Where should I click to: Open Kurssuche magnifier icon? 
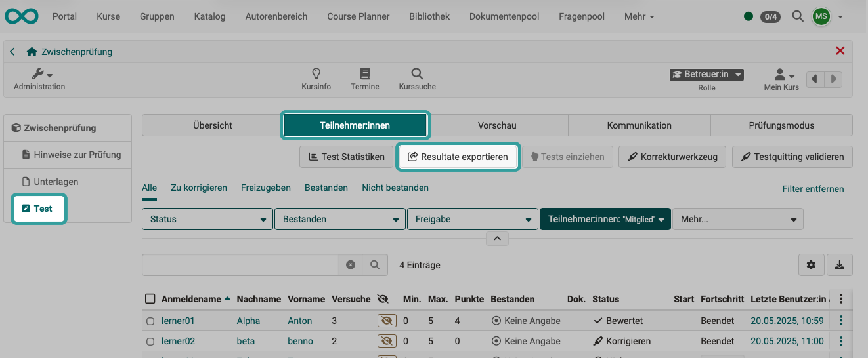tap(417, 79)
